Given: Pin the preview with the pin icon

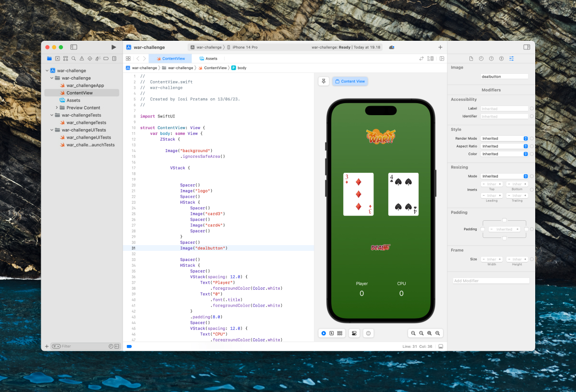Looking at the screenshot, I should [324, 81].
